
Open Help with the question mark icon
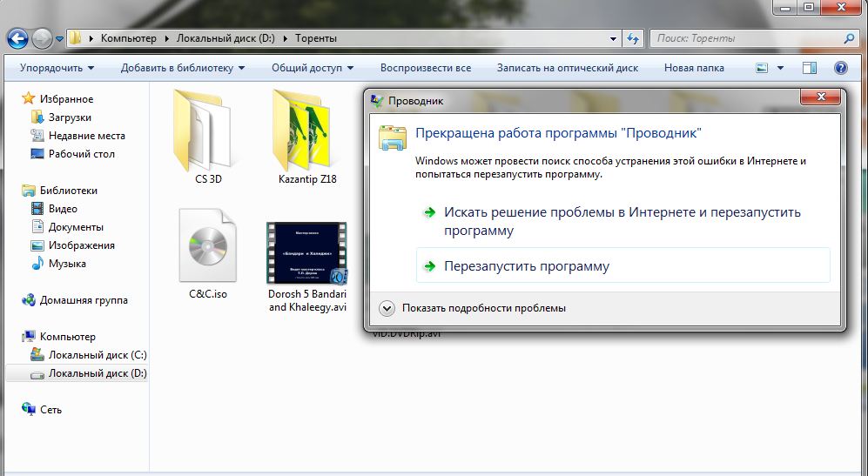pyautogui.click(x=840, y=68)
